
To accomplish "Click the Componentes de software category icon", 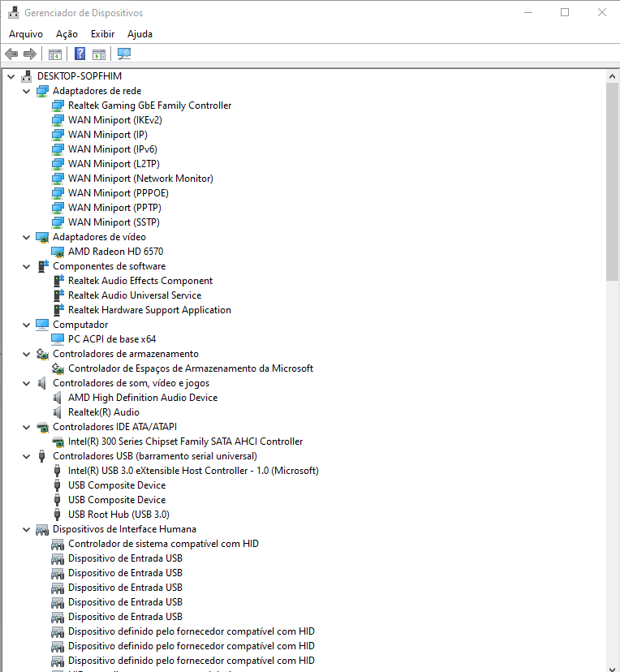I will (x=42, y=266).
